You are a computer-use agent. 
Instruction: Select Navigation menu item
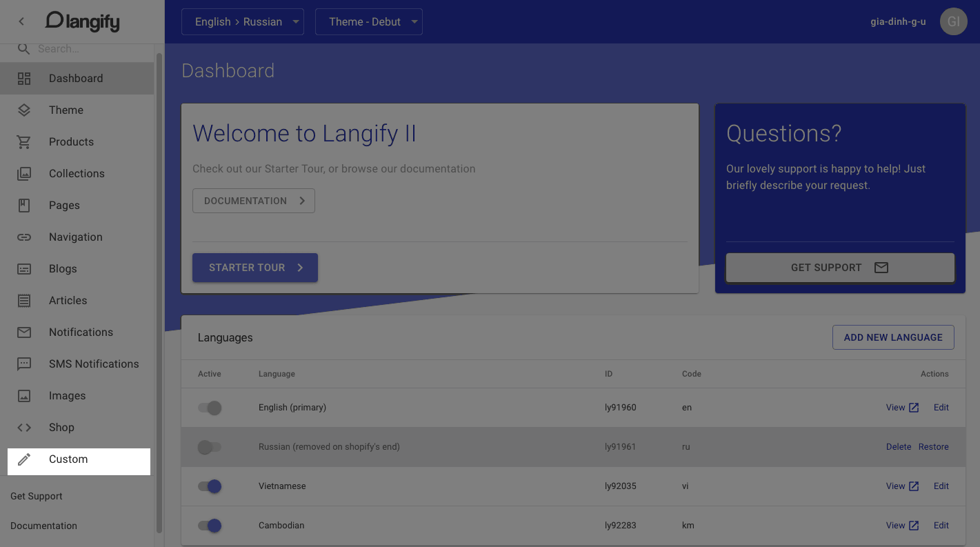(77, 237)
